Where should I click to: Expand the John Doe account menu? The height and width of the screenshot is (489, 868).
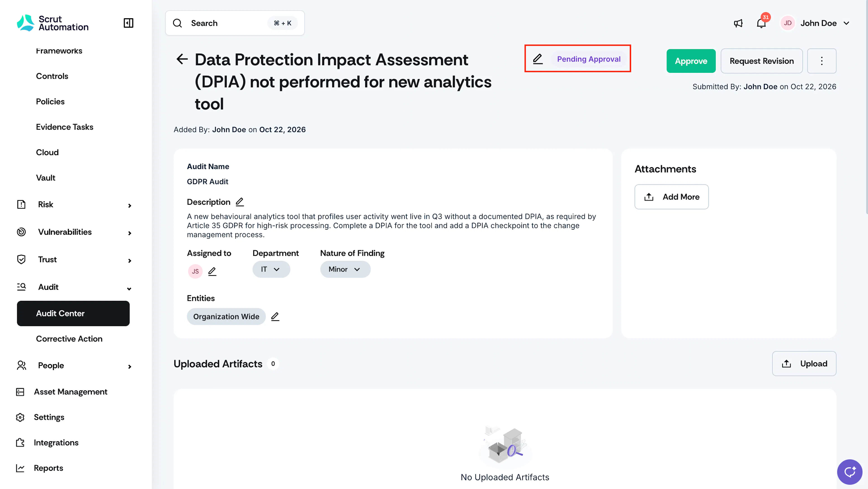click(846, 23)
